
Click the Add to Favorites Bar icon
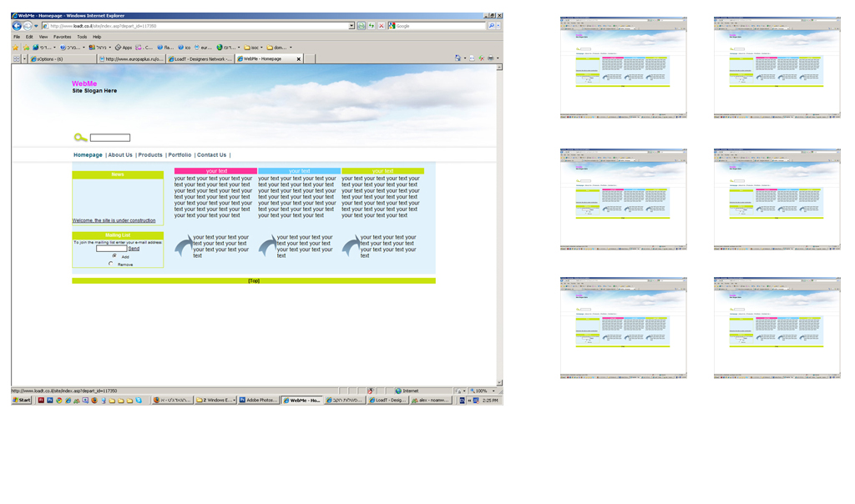26,48
